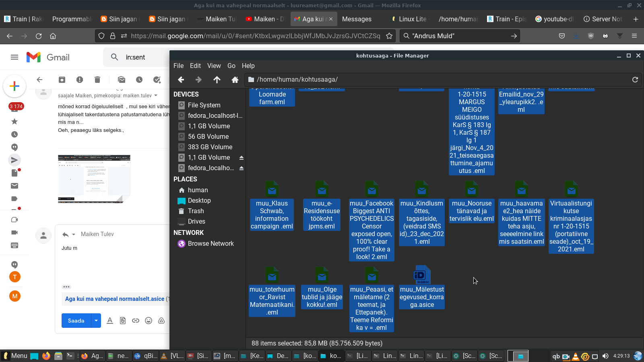
Task: Click the Gmail snooze clock icon
Action: [139, 80]
